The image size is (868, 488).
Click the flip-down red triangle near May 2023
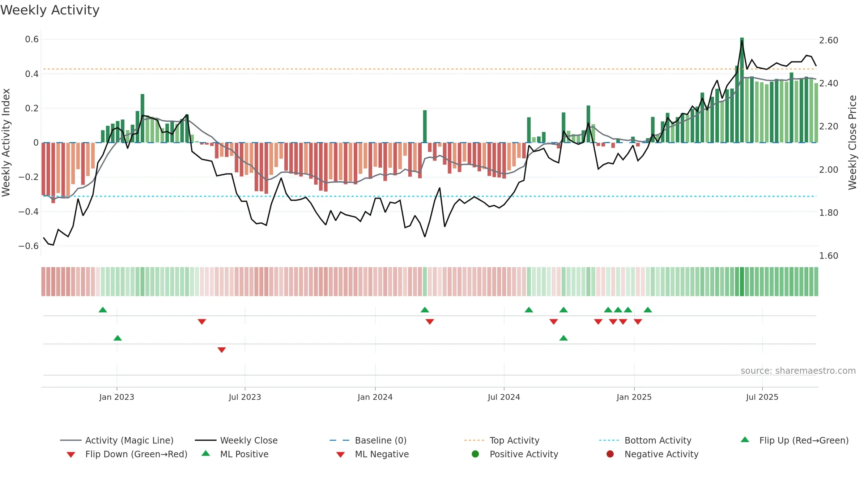point(202,322)
